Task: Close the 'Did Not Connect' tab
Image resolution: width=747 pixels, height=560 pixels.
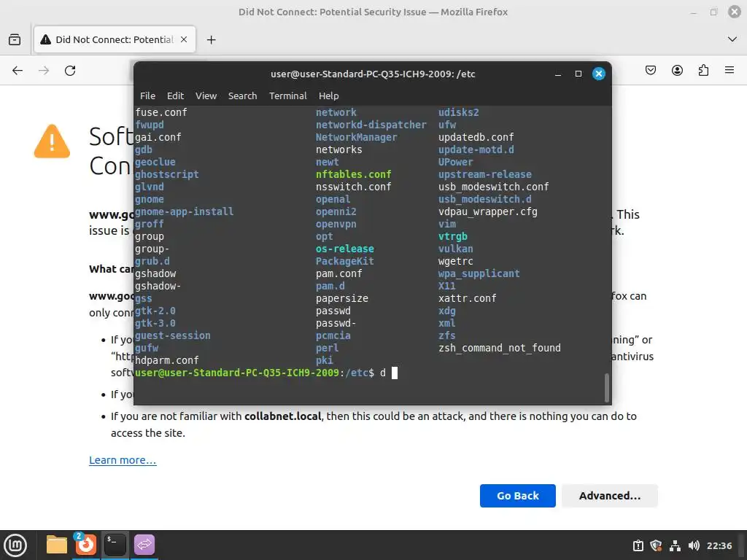Action: click(x=184, y=39)
